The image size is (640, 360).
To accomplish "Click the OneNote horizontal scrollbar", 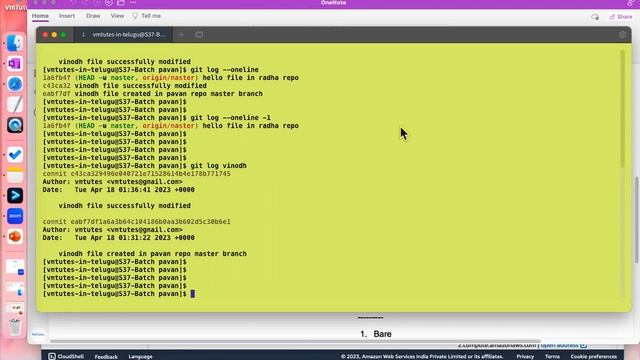I will click(x=295, y=341).
